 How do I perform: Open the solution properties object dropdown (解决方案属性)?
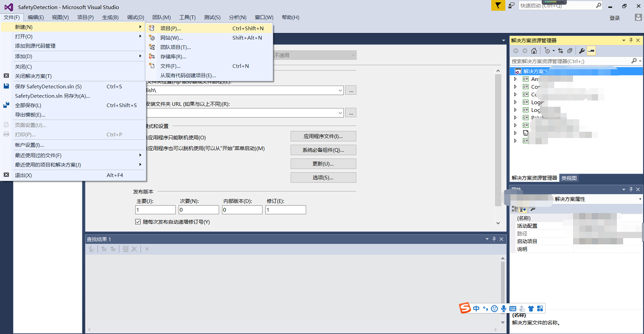click(640, 199)
